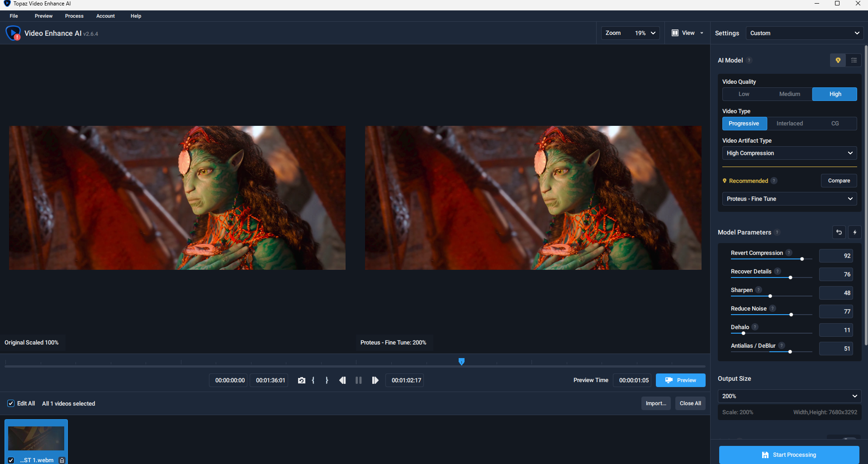Click the blue timeline playhead marker
868x464 pixels.
(x=461, y=361)
